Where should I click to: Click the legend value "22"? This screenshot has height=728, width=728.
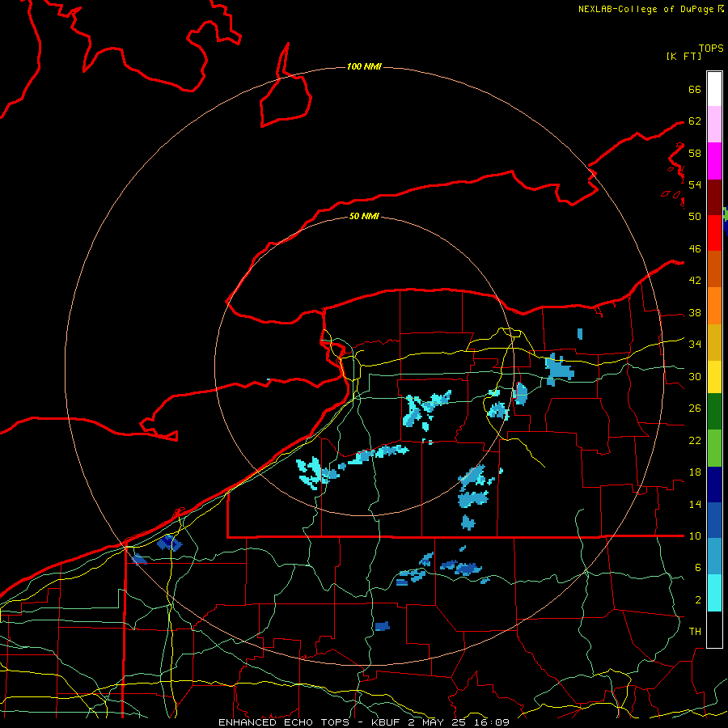point(695,440)
